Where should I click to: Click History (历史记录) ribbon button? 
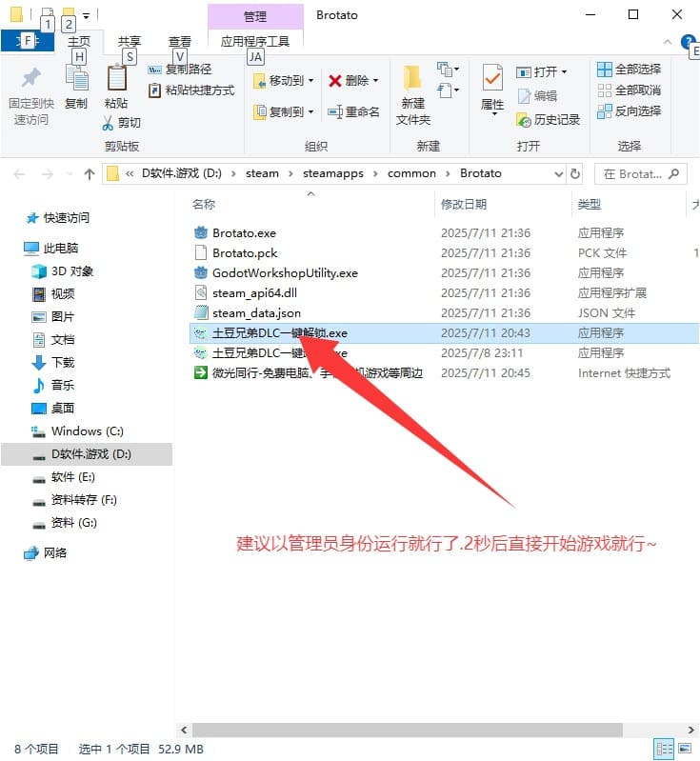549,119
